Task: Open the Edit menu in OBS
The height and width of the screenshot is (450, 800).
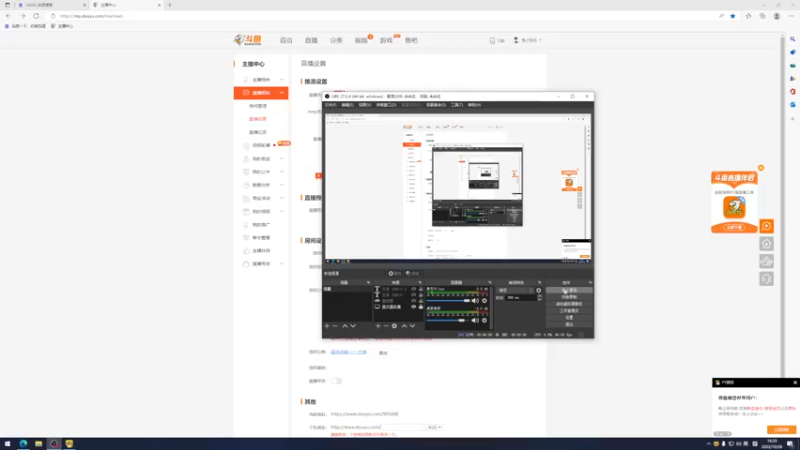Action: [x=347, y=105]
